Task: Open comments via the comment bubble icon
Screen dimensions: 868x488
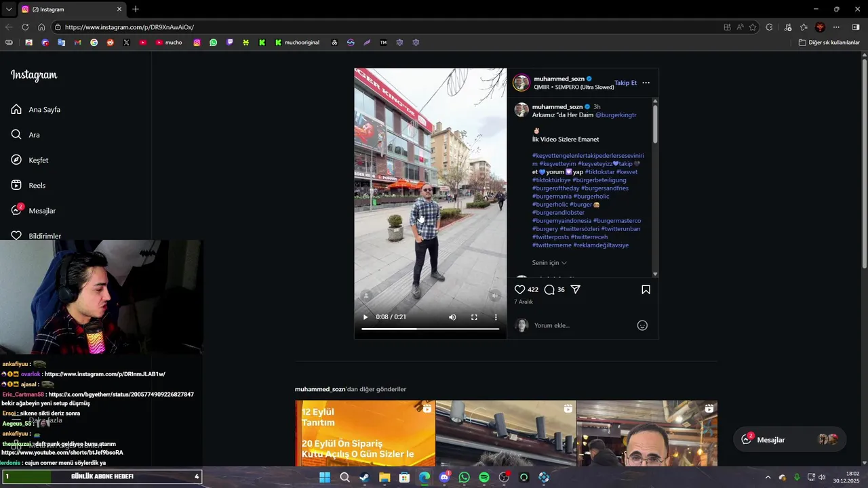Action: tap(549, 289)
